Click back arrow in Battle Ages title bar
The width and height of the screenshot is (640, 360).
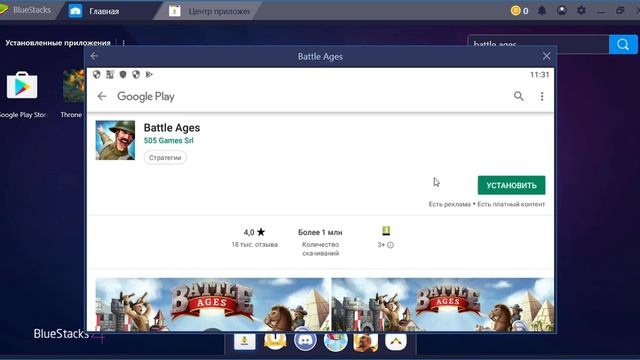(94, 56)
